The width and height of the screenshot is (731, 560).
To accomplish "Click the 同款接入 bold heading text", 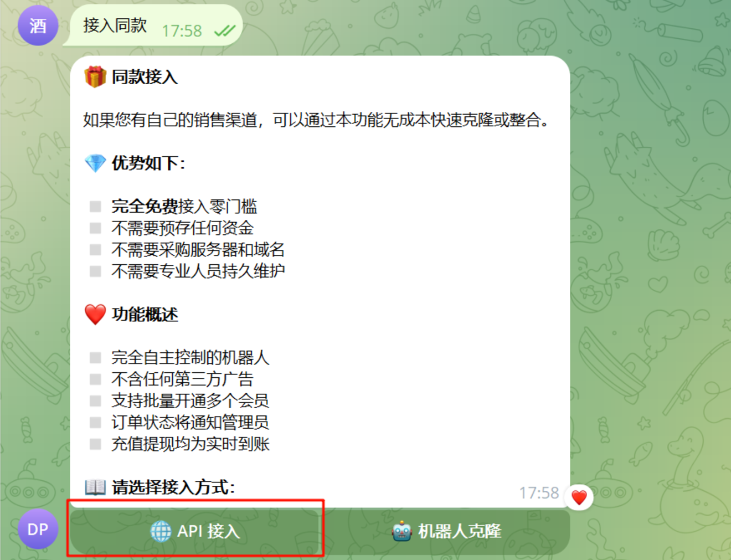I will click(x=145, y=76).
